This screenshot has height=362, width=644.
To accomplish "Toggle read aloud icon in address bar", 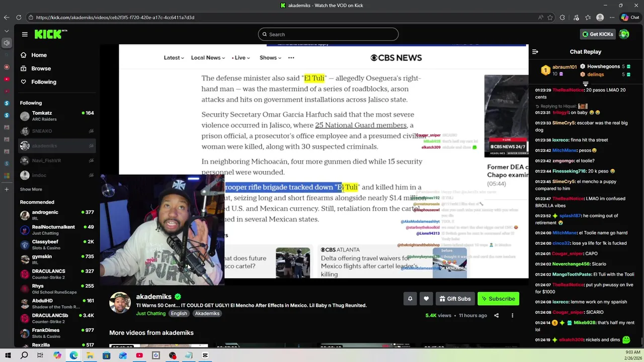I will point(541,17).
